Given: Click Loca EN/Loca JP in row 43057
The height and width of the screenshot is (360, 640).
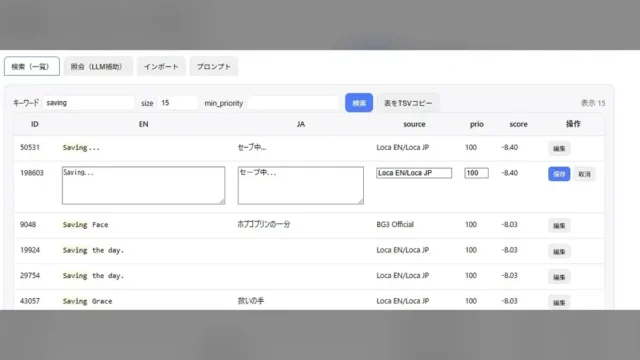Looking at the screenshot, I should point(402,301).
